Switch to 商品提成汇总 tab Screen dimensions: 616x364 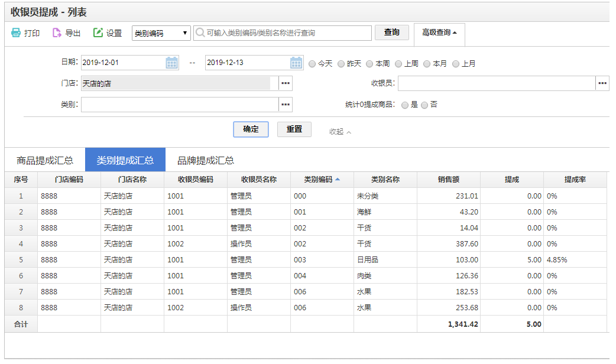pyautogui.click(x=45, y=160)
